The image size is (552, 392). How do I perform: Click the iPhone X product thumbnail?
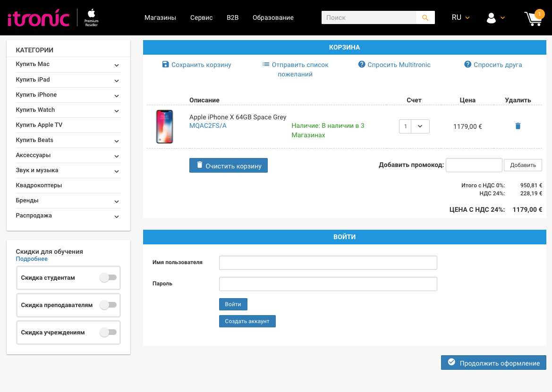click(x=165, y=126)
